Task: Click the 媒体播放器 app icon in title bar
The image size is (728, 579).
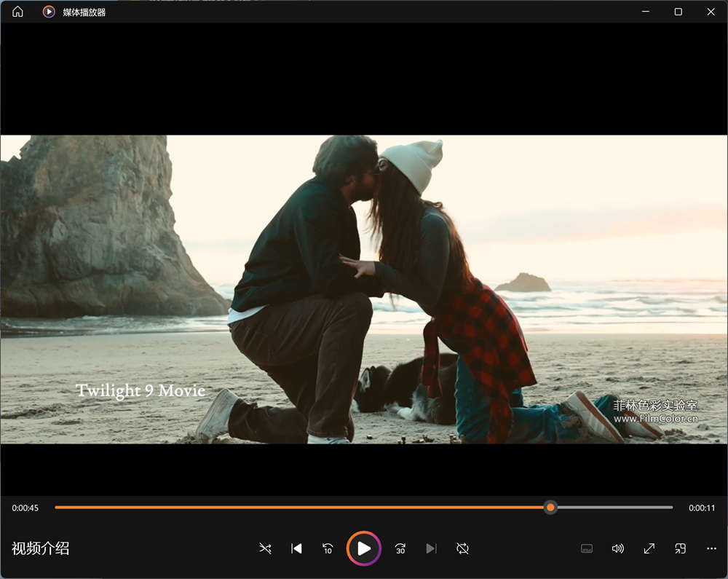Action: (x=49, y=12)
